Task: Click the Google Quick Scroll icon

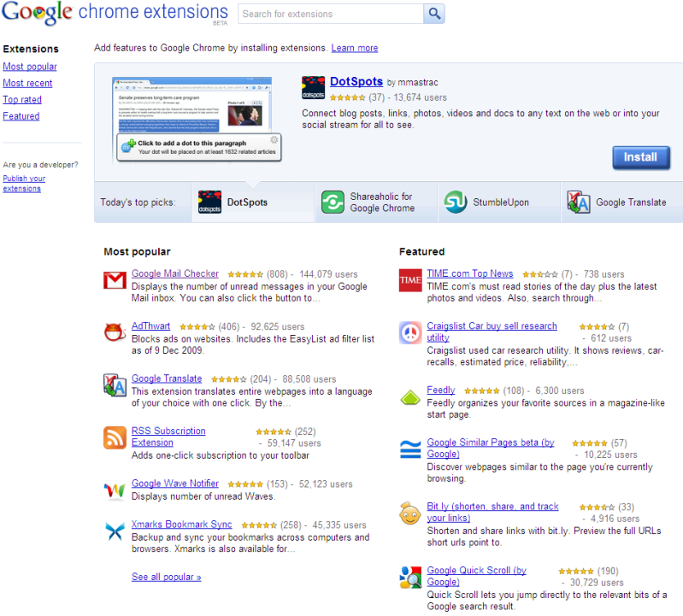Action: (410, 578)
